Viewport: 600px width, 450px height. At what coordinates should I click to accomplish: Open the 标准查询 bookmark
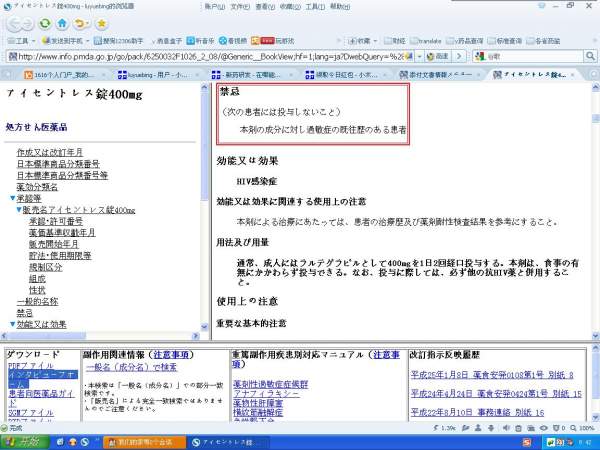click(x=505, y=41)
